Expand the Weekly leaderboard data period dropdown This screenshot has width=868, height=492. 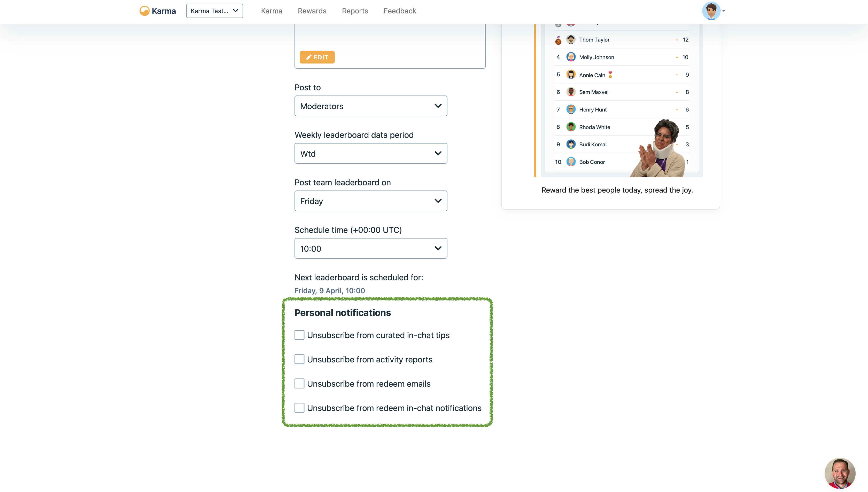371,153
